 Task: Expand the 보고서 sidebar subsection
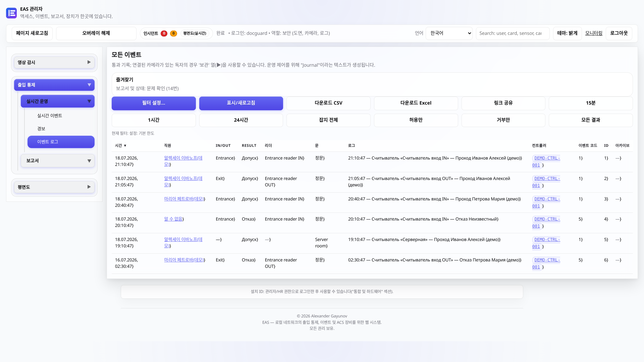(x=58, y=161)
